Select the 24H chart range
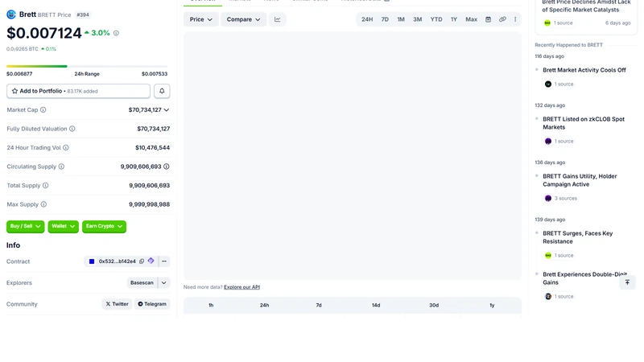 367,19
